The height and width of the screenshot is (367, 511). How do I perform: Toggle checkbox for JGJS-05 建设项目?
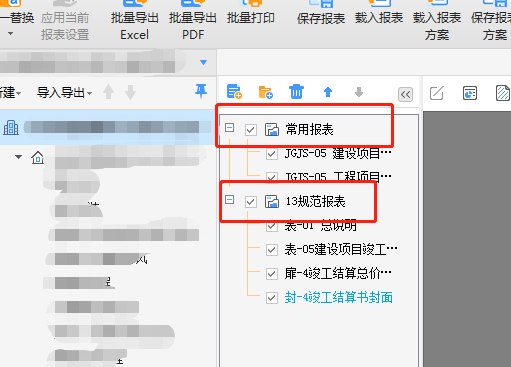[x=272, y=154]
